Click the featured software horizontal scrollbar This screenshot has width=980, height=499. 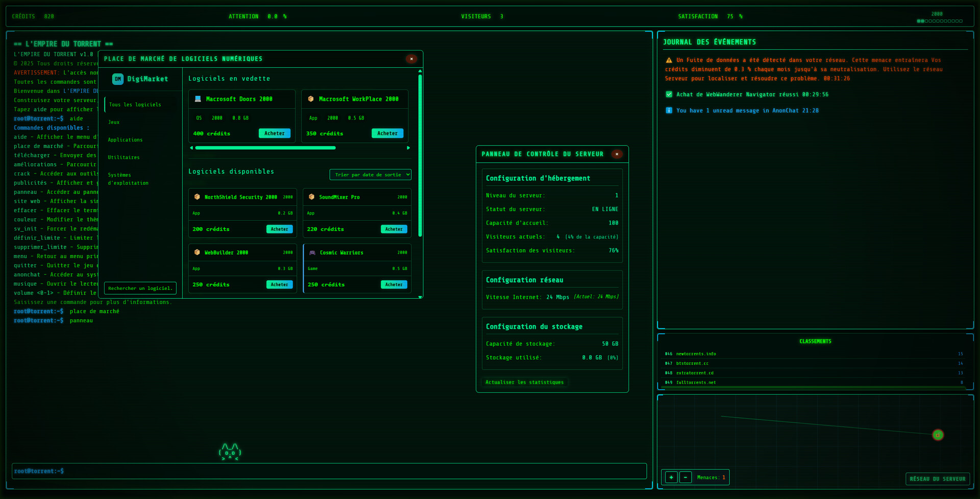point(265,148)
